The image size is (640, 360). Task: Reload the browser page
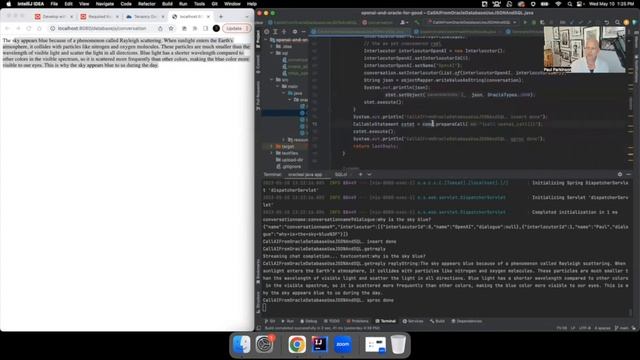(29, 28)
